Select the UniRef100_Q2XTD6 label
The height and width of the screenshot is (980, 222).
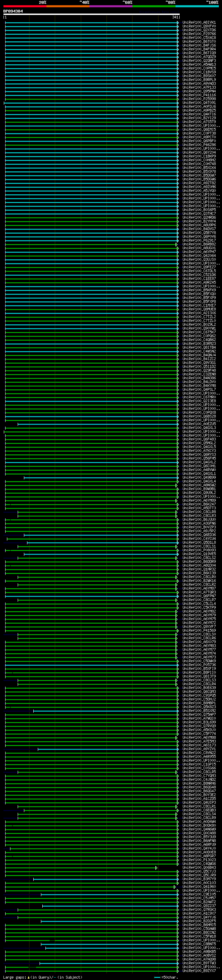pos(199,31)
